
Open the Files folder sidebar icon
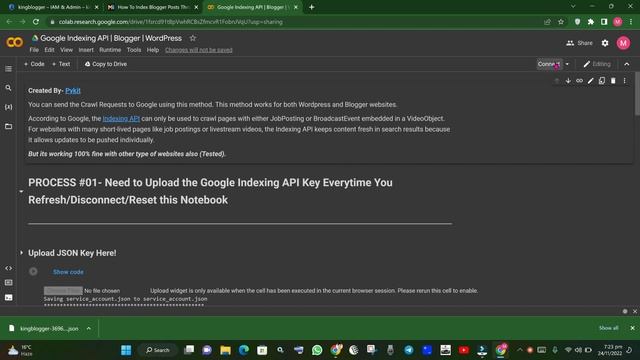(8, 126)
